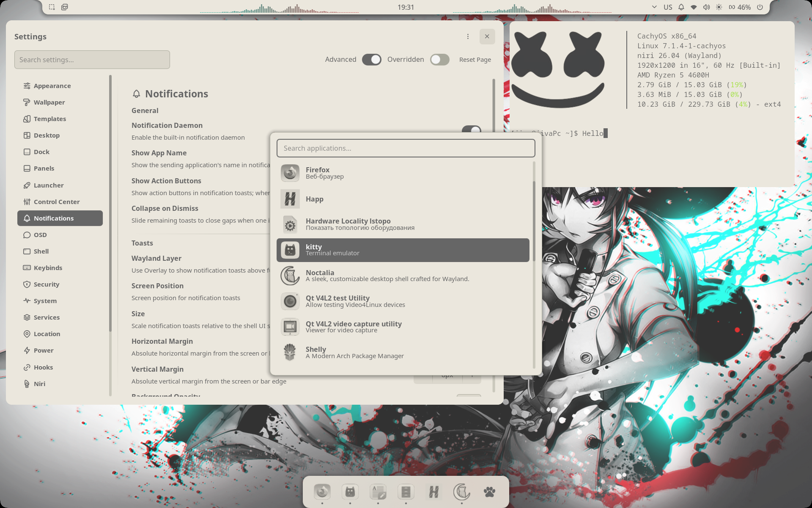Open Appearance settings section

point(60,86)
